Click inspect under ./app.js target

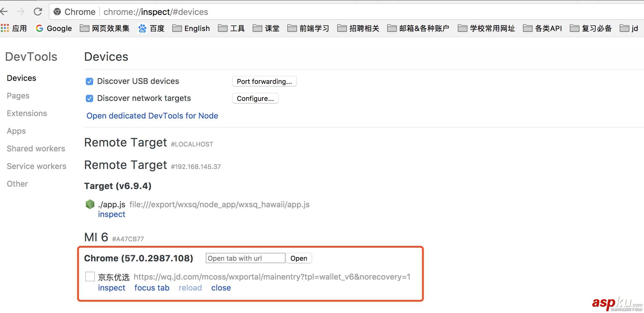(112, 214)
